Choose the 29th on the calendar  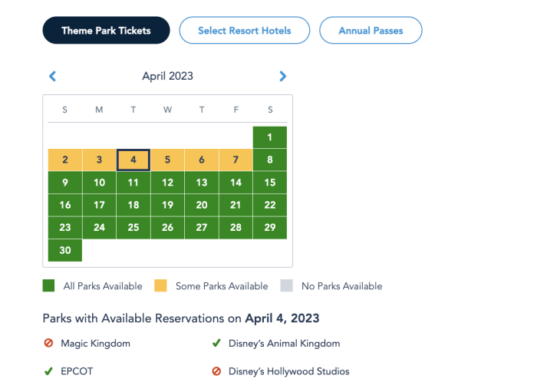pyautogui.click(x=270, y=228)
